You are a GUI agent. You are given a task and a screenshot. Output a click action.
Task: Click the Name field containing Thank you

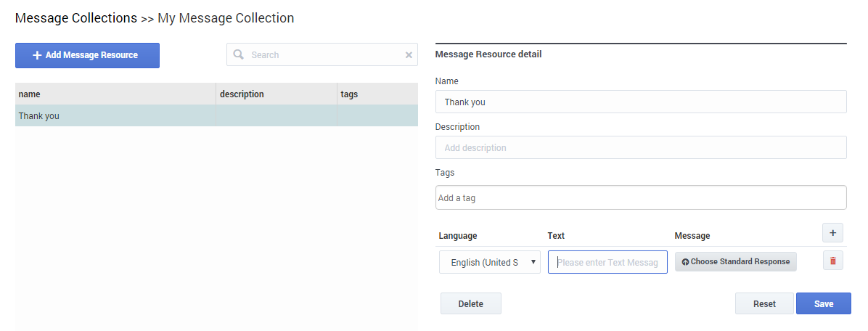[x=640, y=102]
